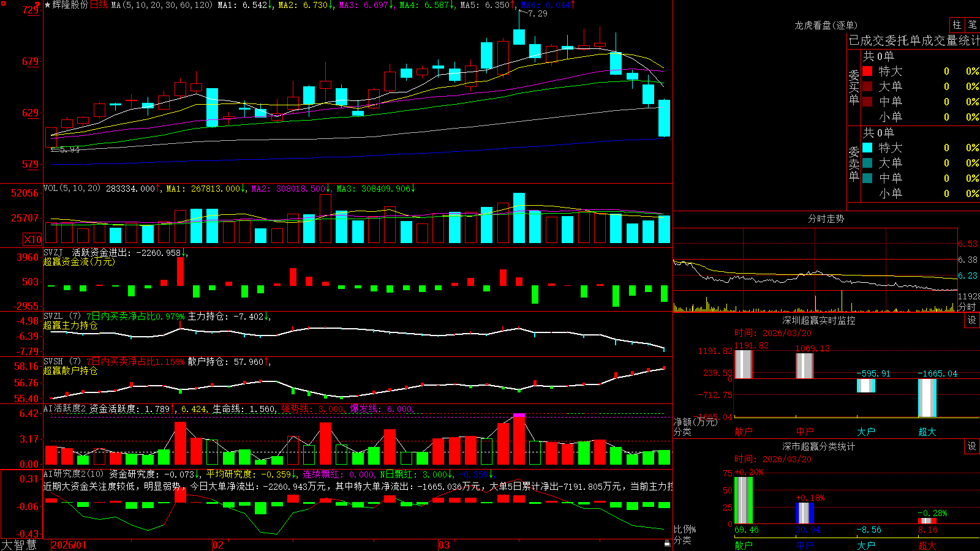This screenshot has width=980, height=551.
Task: Click the 已成交委托单成交量统计 header
Action: pyautogui.click(x=914, y=40)
